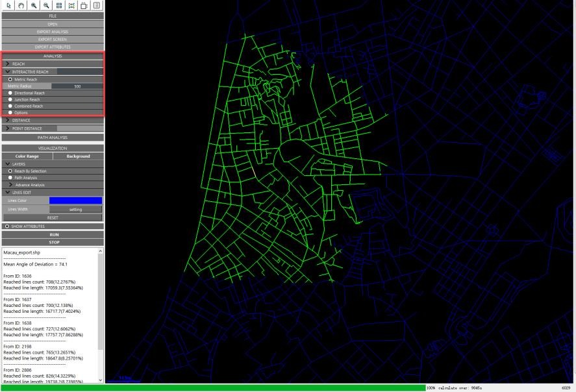Select the Junction Reach option
The height and width of the screenshot is (392, 576).
[x=10, y=99]
